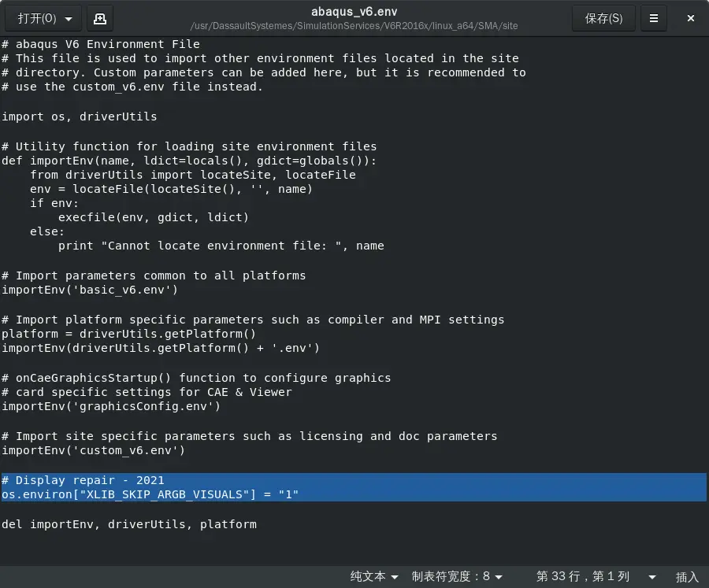Click '# use the custom_v6.env file instead.'
The width and height of the screenshot is (709, 588).
coord(132,87)
